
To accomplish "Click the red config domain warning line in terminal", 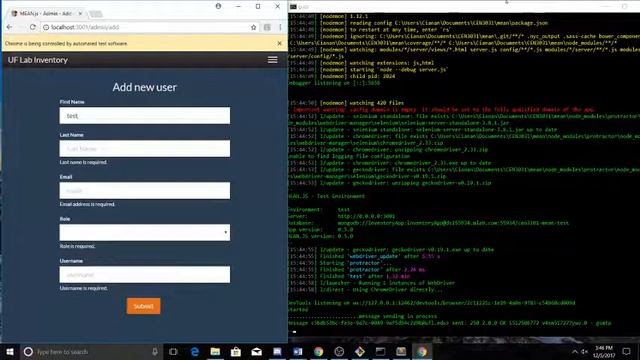I will tap(443, 109).
